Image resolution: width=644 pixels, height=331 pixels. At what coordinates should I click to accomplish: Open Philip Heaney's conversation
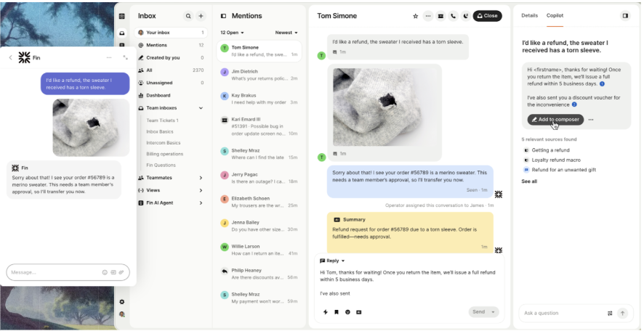(259, 274)
